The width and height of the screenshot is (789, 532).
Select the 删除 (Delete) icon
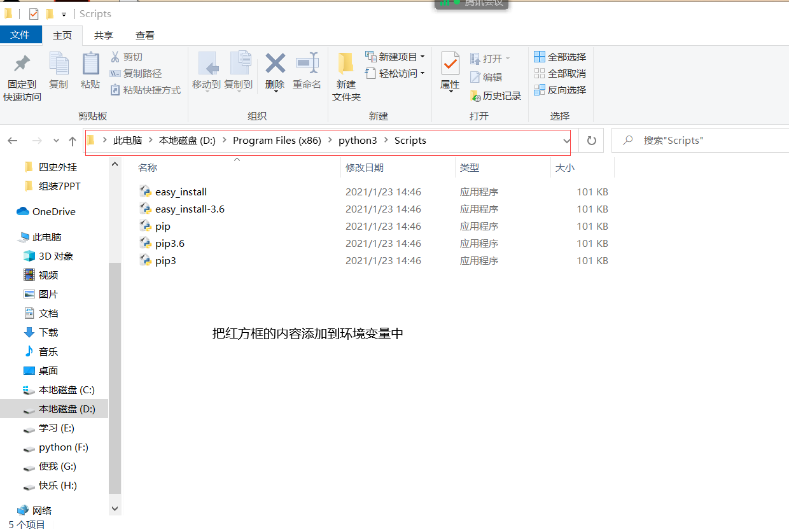pos(274,70)
